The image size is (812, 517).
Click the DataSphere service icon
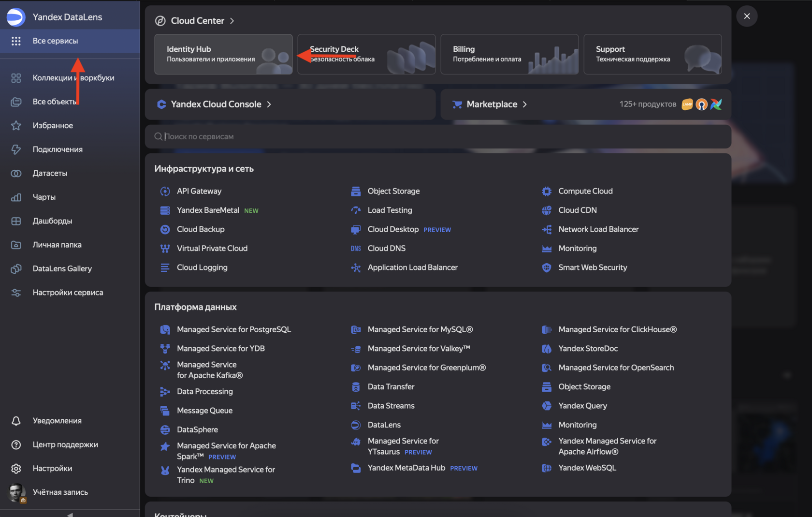[x=165, y=430]
